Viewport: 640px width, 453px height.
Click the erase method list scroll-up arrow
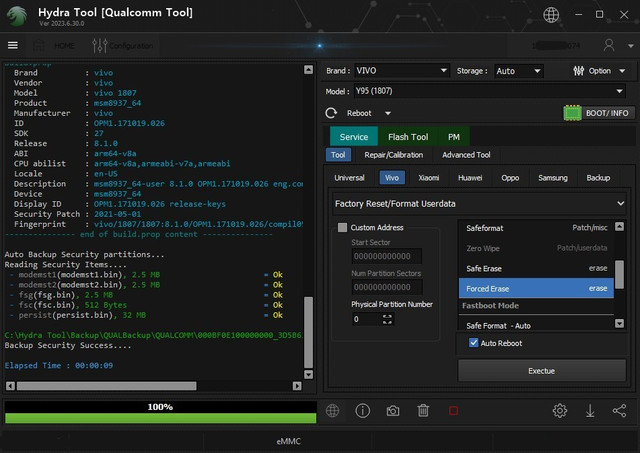coord(619,226)
